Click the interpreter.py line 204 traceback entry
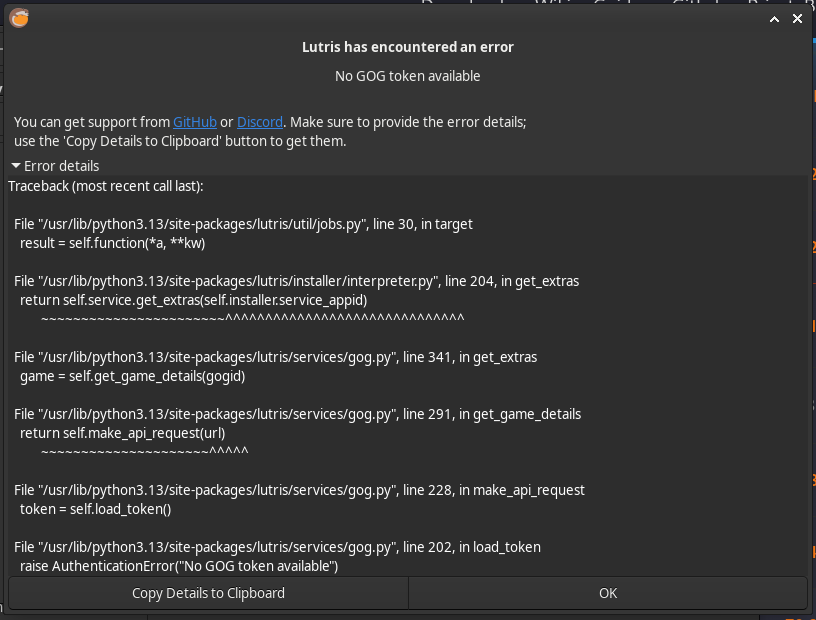Screen dimensions: 816x620 [x=297, y=281]
